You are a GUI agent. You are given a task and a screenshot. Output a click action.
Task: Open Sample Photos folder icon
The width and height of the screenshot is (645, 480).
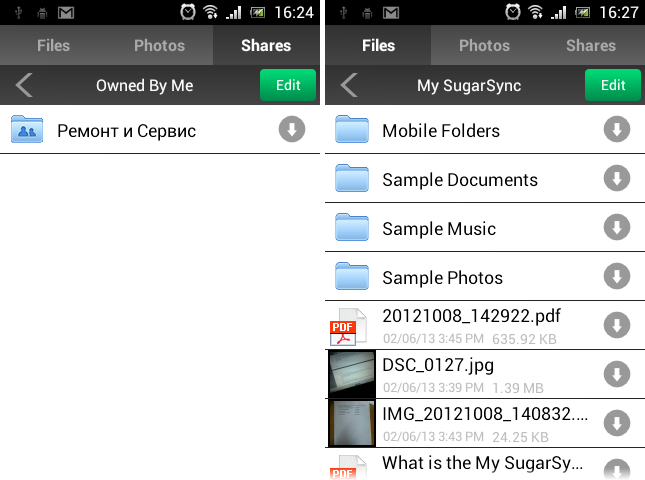coord(352,276)
